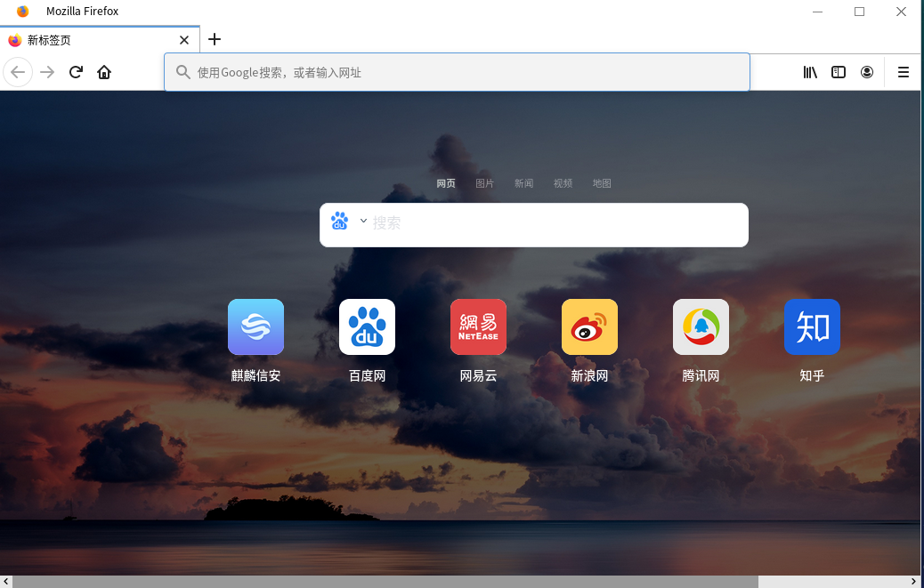The height and width of the screenshot is (588, 924).
Task: Open the 百度网 shortcut icon
Action: point(367,326)
